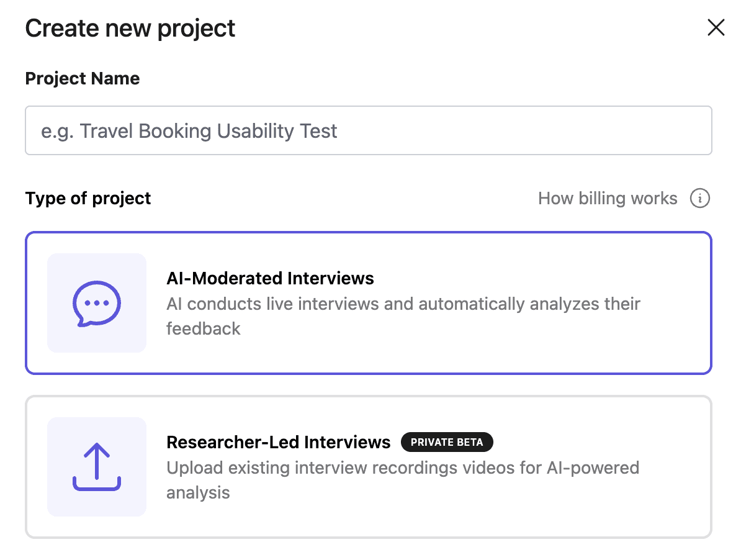This screenshot has width=741, height=560.
Task: Open the How billing works link
Action: pos(607,198)
